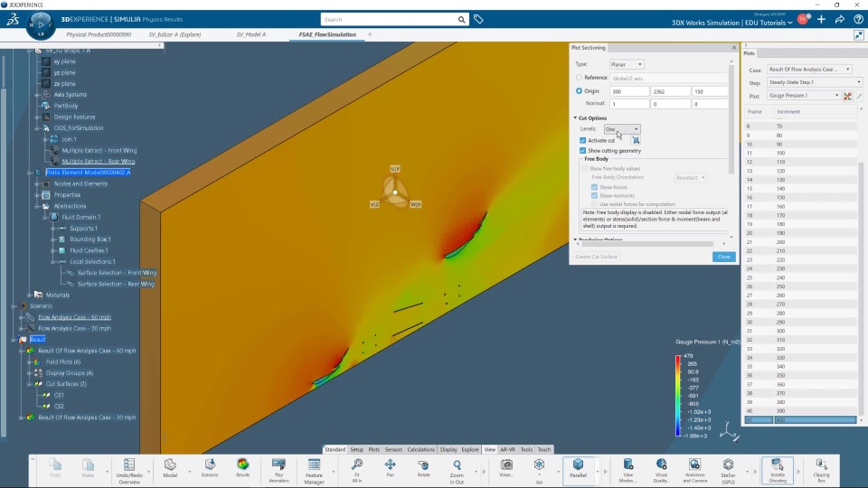Open View Modes
The height and width of the screenshot is (488, 868).
pyautogui.click(x=628, y=471)
